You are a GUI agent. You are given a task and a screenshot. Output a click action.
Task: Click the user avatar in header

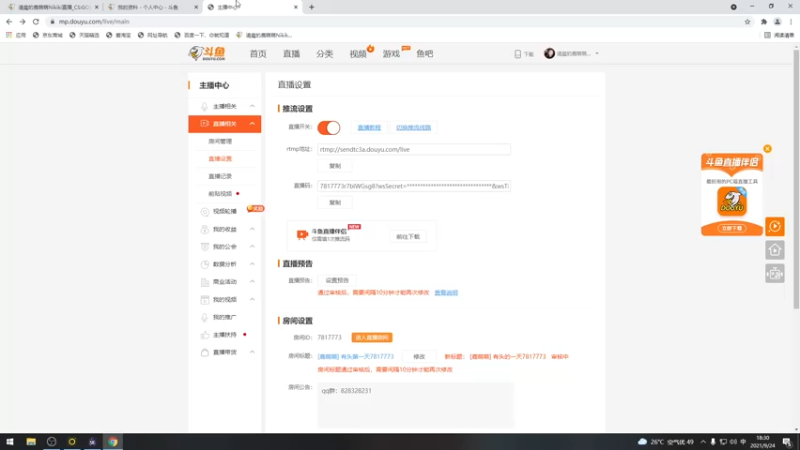click(549, 53)
